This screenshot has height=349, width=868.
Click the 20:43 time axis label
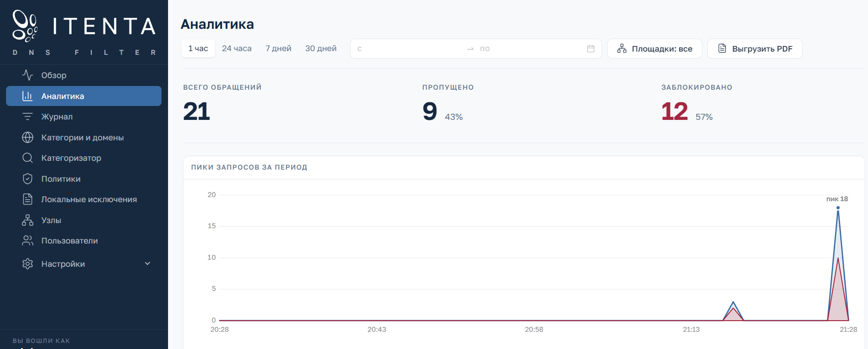(x=377, y=329)
